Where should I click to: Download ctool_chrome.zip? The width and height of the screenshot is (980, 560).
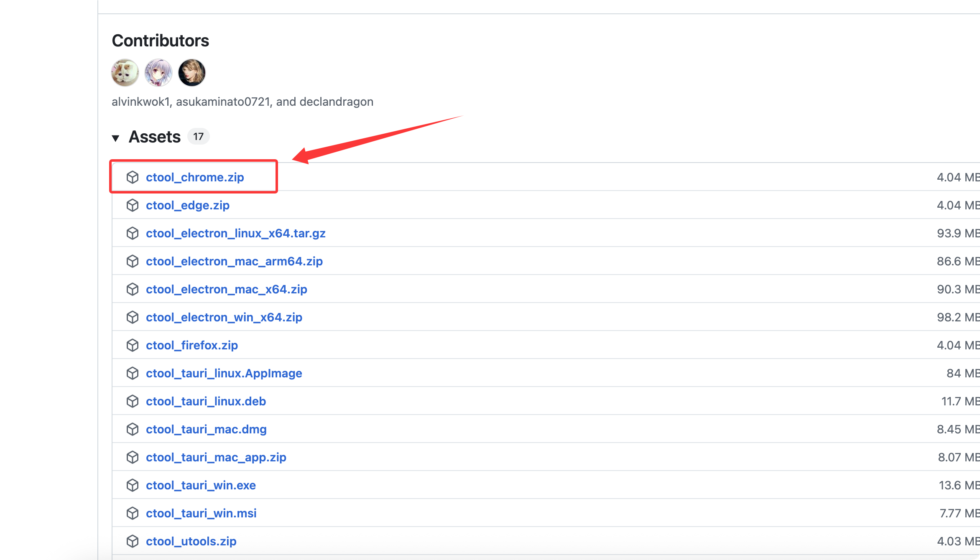pyautogui.click(x=195, y=177)
